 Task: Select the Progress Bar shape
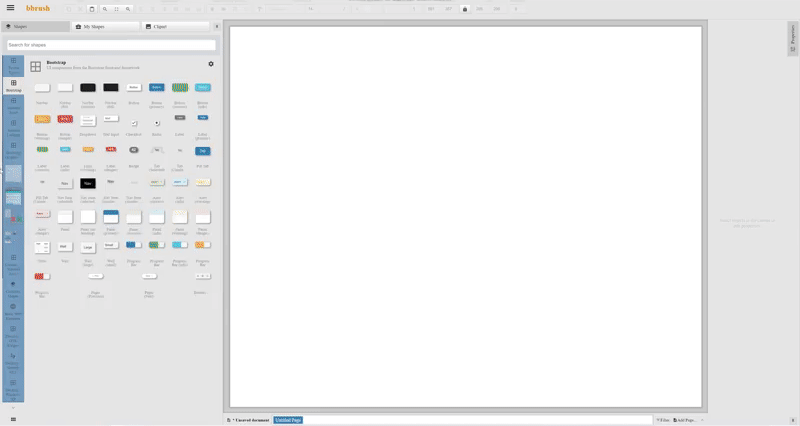(134, 245)
